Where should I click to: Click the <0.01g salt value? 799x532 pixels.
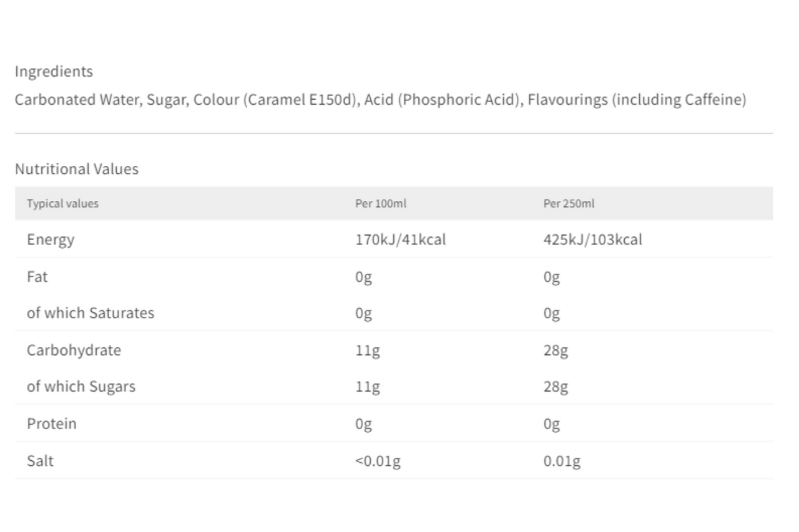pyautogui.click(x=378, y=462)
